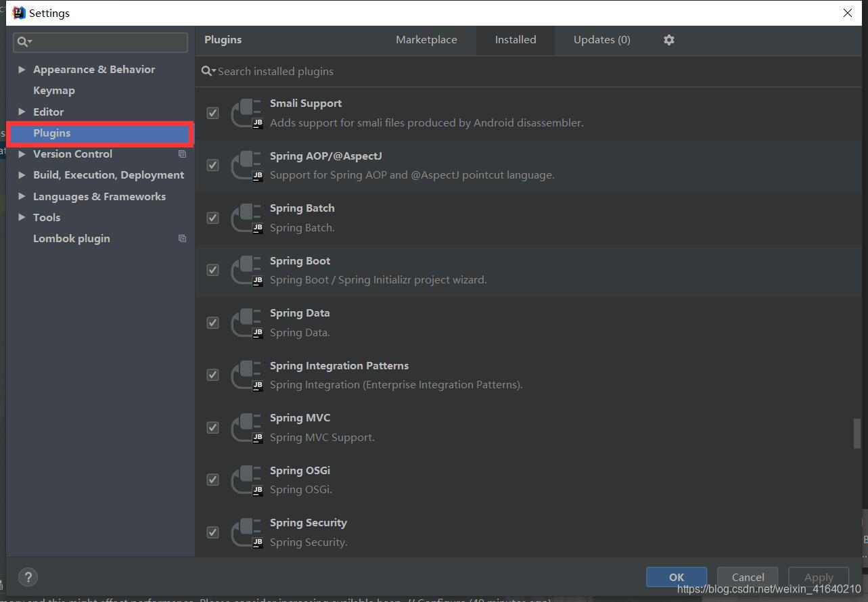Expand the Editor settings section
This screenshot has height=602, width=868.
22,112
